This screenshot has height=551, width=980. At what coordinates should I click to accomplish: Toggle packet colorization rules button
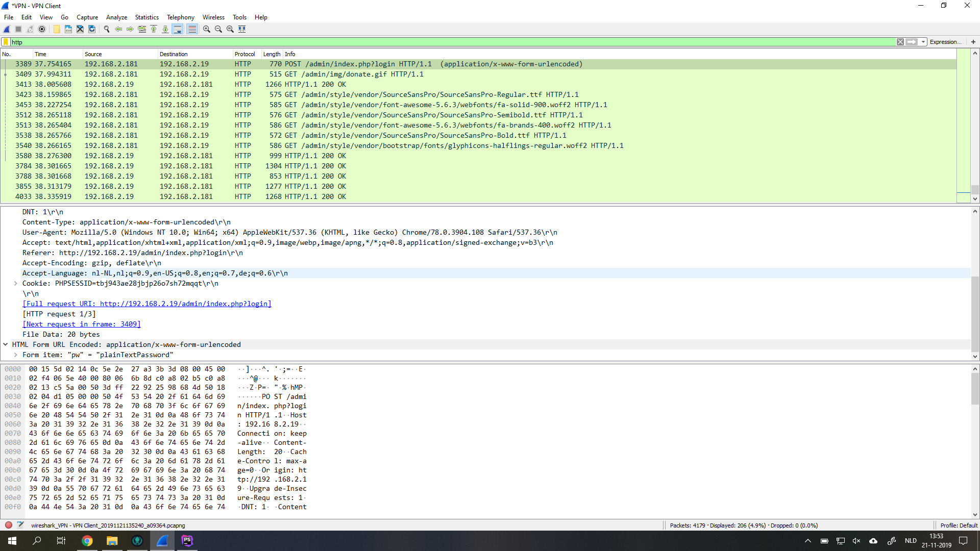(x=192, y=29)
